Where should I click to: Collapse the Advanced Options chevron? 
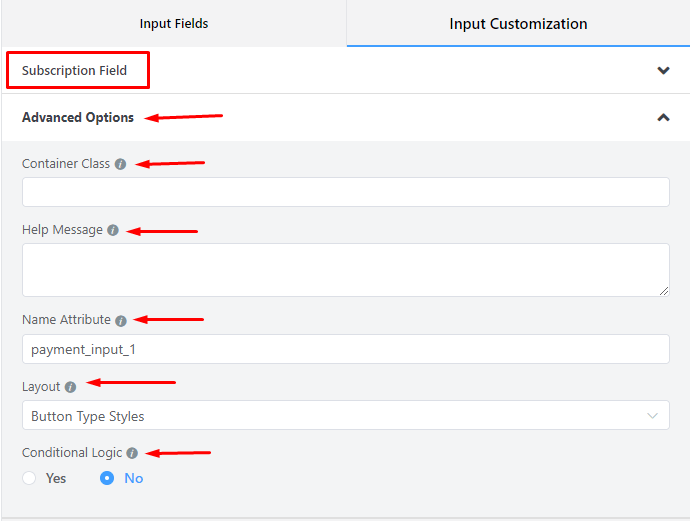point(663,117)
